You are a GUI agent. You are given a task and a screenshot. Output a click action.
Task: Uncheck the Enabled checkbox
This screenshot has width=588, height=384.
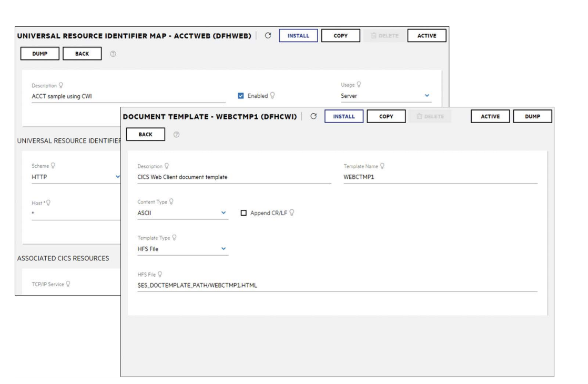click(241, 96)
